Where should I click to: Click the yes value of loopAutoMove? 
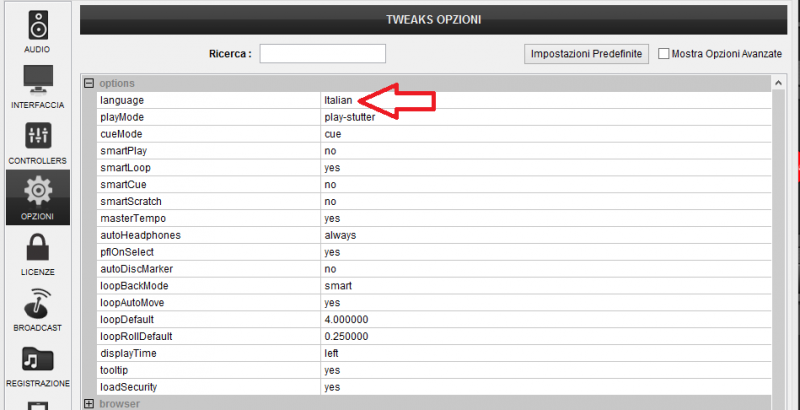tap(332, 302)
